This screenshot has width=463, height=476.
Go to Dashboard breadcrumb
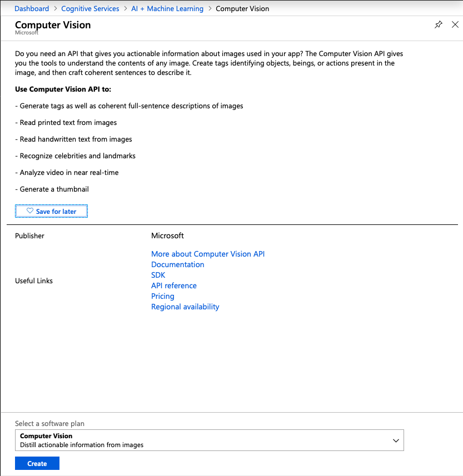click(32, 8)
